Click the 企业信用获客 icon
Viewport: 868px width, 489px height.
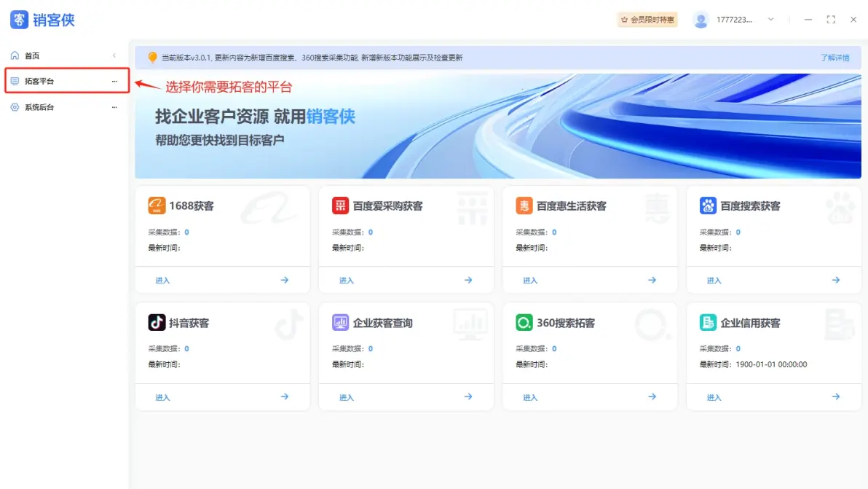pyautogui.click(x=708, y=322)
